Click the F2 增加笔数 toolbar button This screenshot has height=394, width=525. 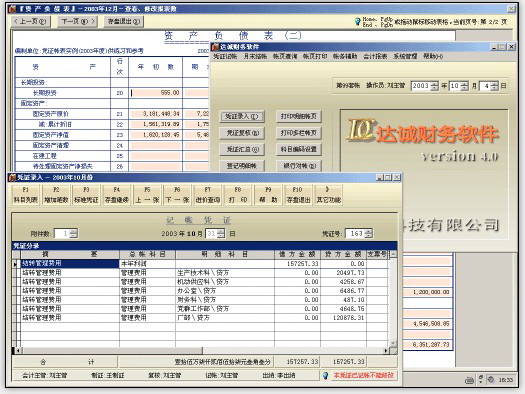[x=56, y=194]
